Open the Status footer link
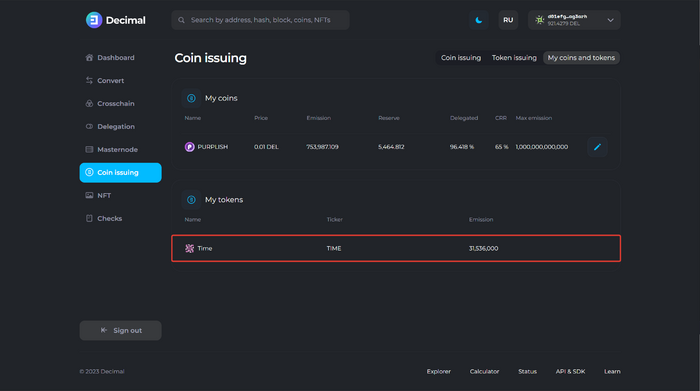This screenshot has height=391, width=700. point(527,371)
